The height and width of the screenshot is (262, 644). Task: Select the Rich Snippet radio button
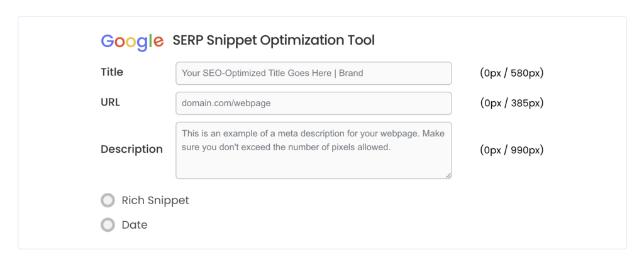(x=108, y=200)
